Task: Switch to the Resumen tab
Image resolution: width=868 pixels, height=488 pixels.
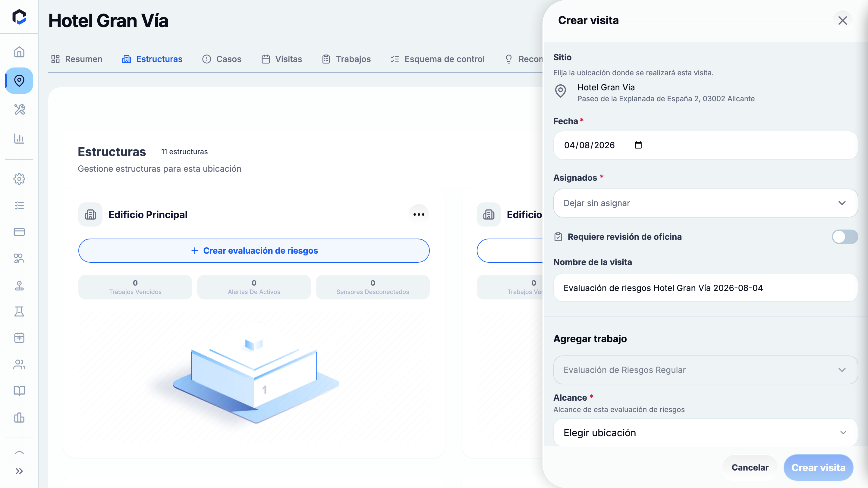Action: coord(77,59)
